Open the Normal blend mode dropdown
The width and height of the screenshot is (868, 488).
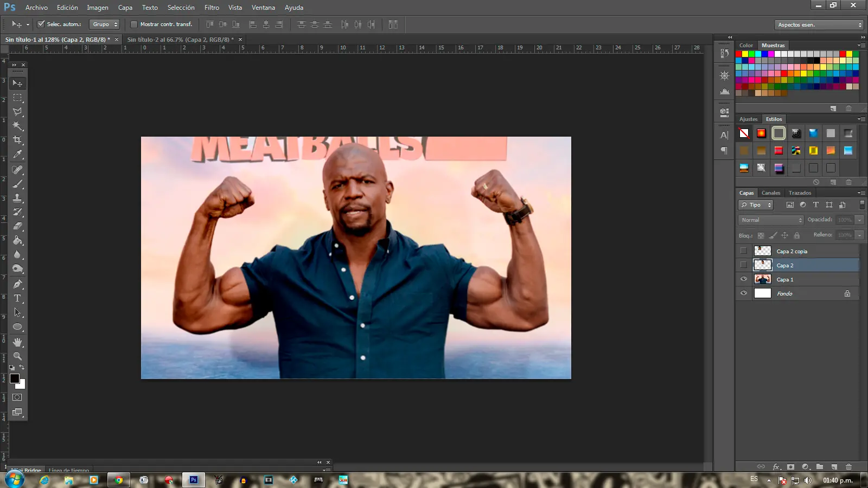[x=771, y=220]
